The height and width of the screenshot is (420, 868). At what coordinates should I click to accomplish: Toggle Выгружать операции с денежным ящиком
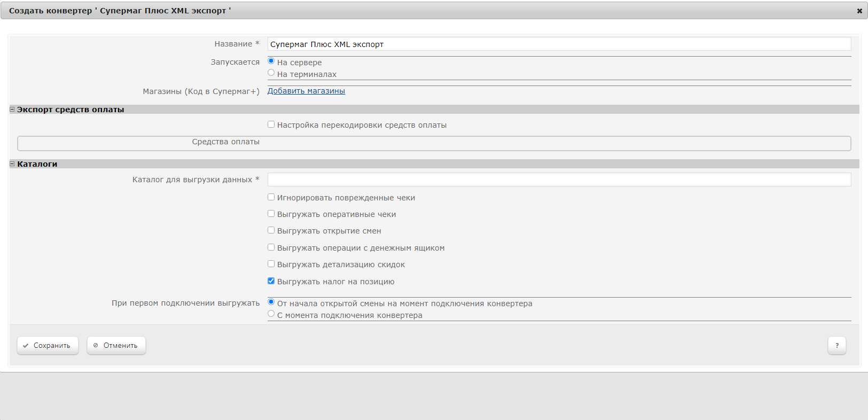click(x=271, y=247)
